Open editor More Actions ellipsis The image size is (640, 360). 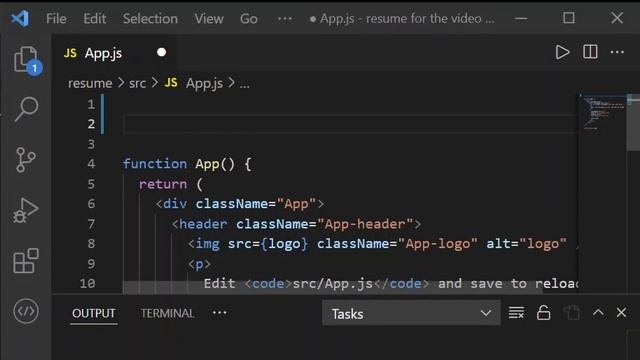(617, 52)
